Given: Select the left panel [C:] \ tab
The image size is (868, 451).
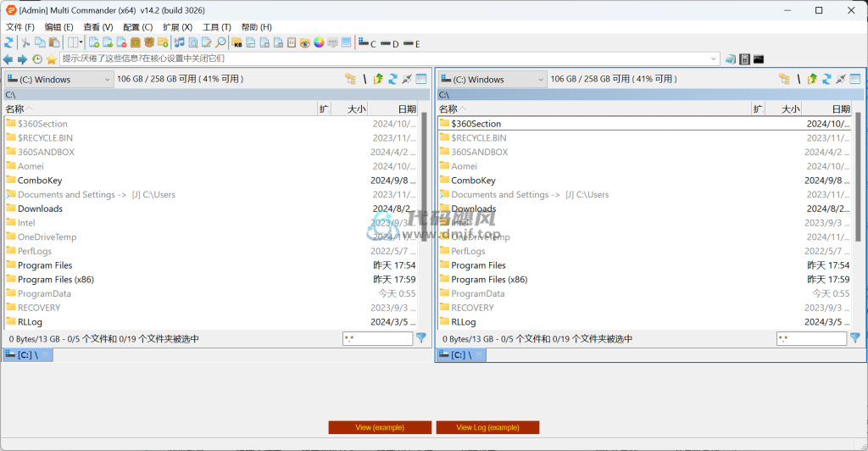Looking at the screenshot, I should 28,354.
